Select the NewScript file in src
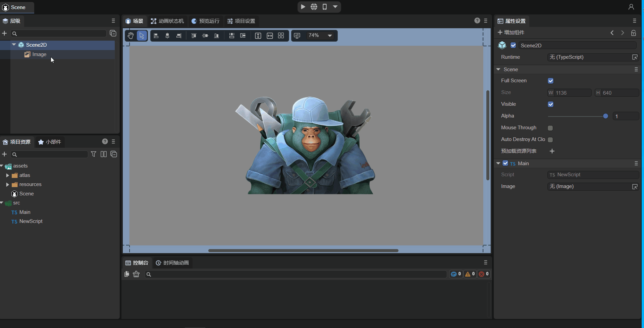 [x=31, y=221]
